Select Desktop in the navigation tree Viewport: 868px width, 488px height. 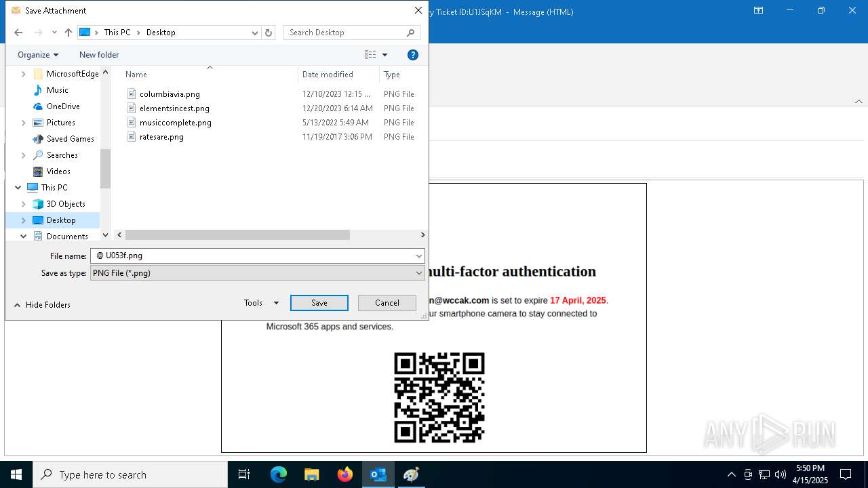(x=61, y=220)
